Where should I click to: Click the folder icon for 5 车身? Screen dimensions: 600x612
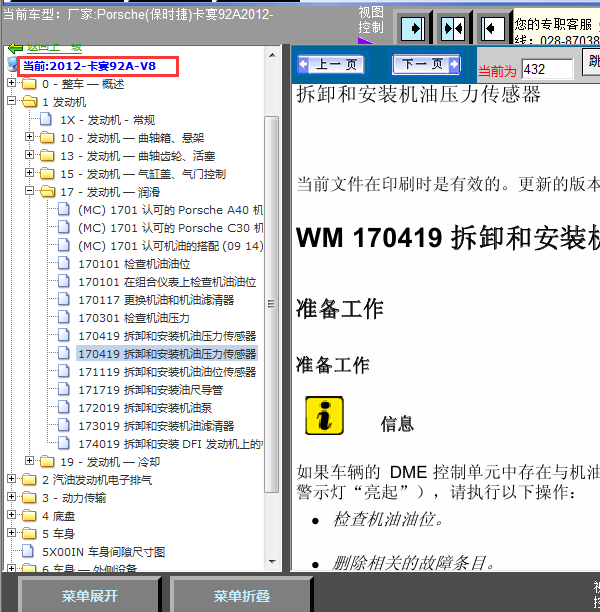tap(29, 534)
